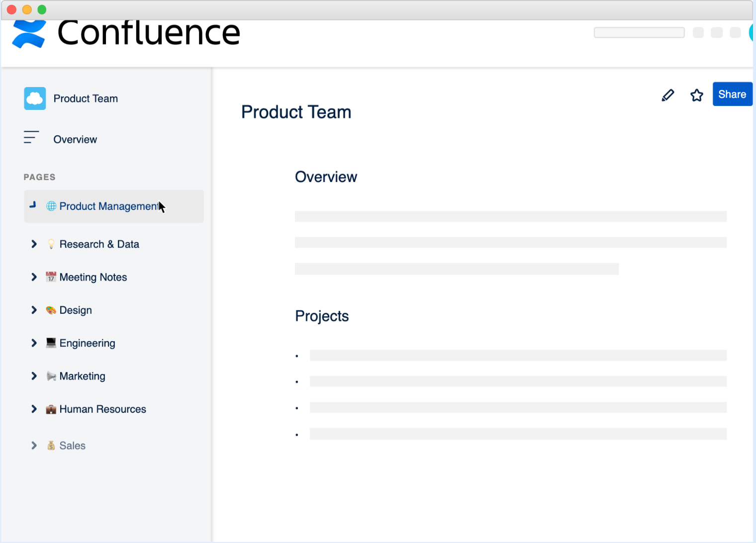Expand the Research & Data page tree
The width and height of the screenshot is (756, 543).
click(x=34, y=244)
